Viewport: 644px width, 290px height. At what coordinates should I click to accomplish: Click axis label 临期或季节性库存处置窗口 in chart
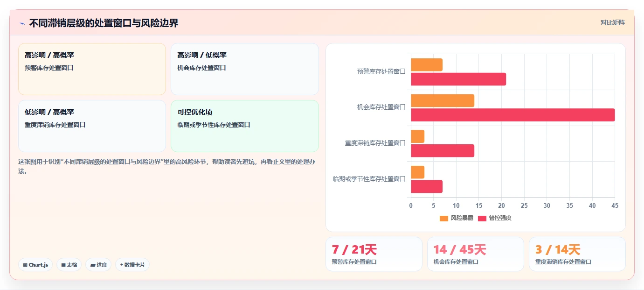point(369,179)
